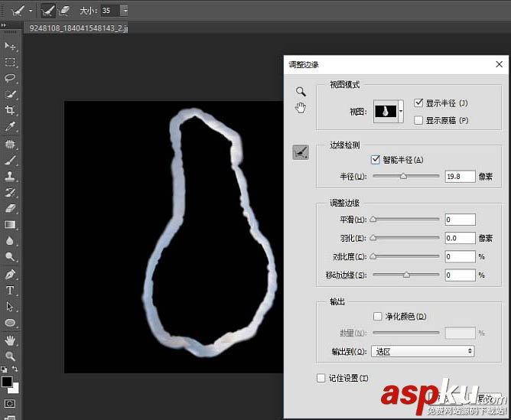
Task: Click the 平滑 value input field
Action: (460, 220)
